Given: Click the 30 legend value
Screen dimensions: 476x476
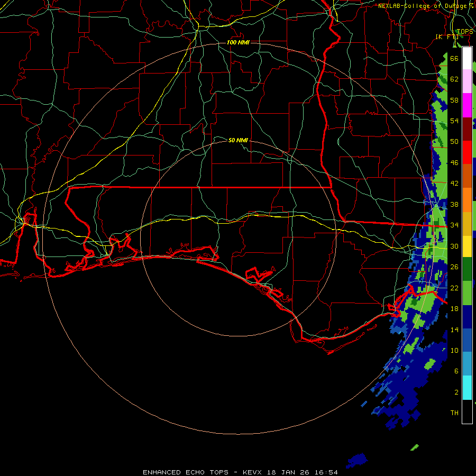Looking at the screenshot, I should pos(454,246).
